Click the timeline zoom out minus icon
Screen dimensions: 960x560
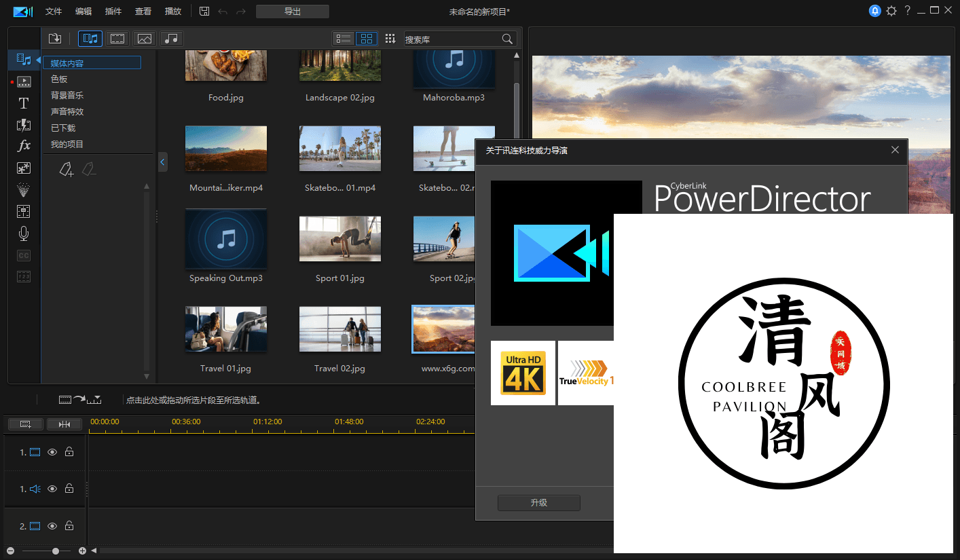10,551
